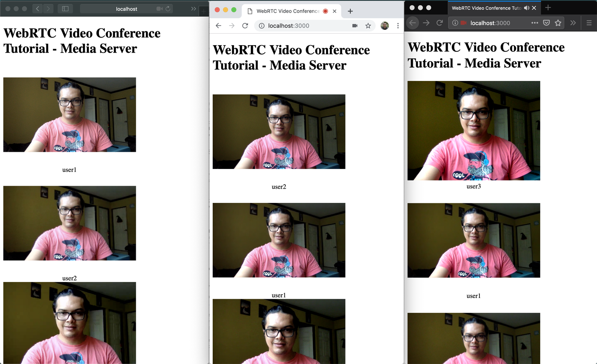Click Safari's back navigation arrow
Screen dimensions: 597x364
point(37,9)
